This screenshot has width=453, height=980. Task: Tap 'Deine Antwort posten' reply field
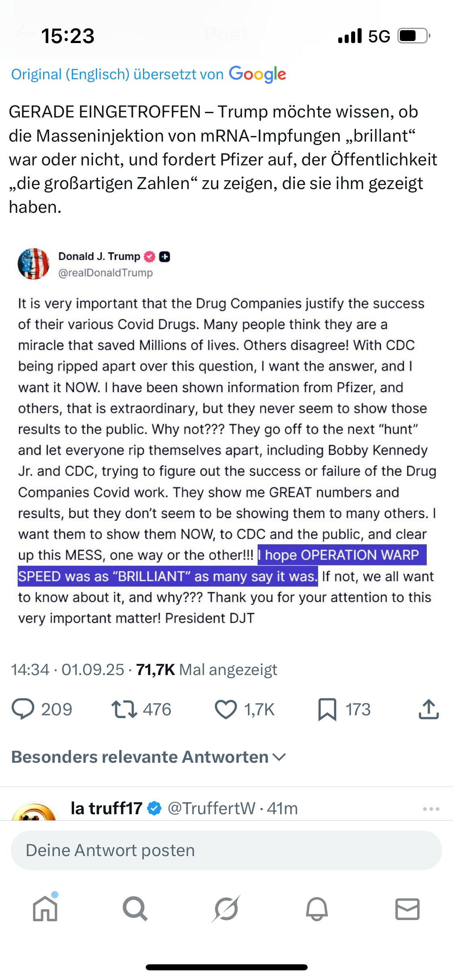(x=226, y=850)
